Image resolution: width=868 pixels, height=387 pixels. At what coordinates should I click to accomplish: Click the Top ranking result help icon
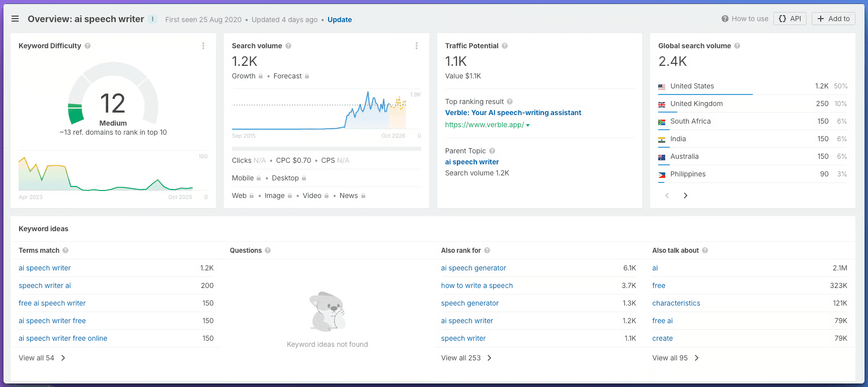pos(510,102)
